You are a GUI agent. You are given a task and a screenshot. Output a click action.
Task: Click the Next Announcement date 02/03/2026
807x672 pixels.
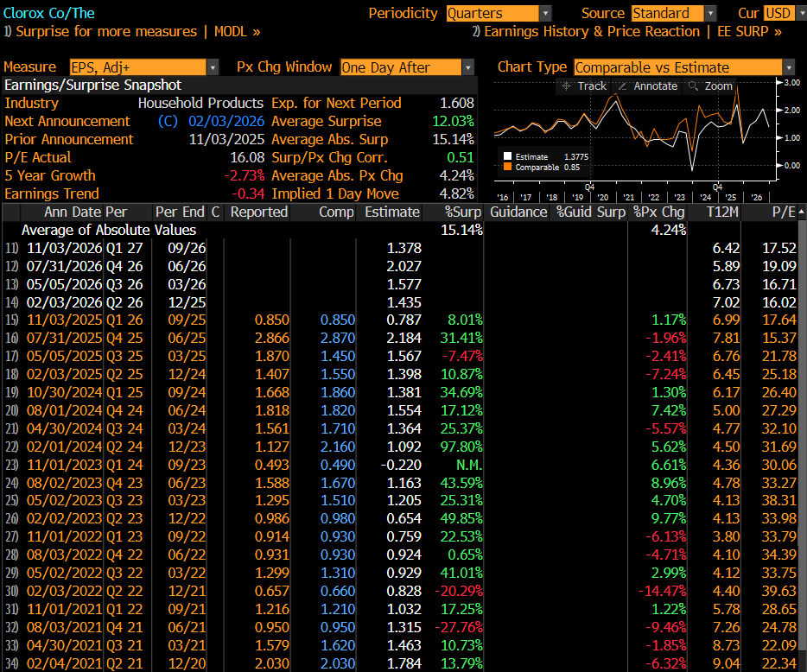pos(226,121)
